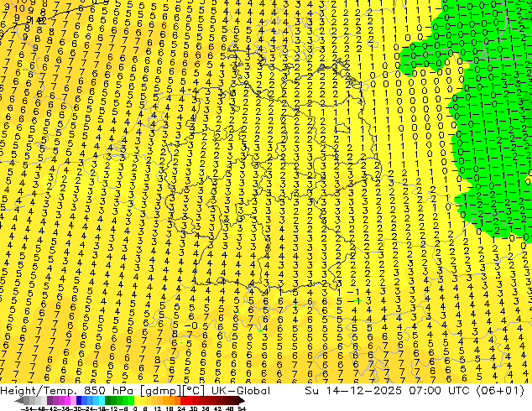Select the brightest green swatch before yellow

point(131,400)
